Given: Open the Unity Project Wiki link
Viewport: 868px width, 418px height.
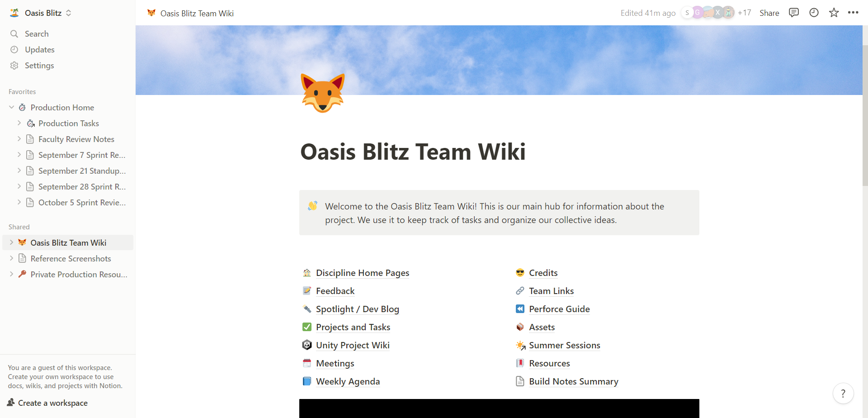Looking at the screenshot, I should click(x=353, y=345).
